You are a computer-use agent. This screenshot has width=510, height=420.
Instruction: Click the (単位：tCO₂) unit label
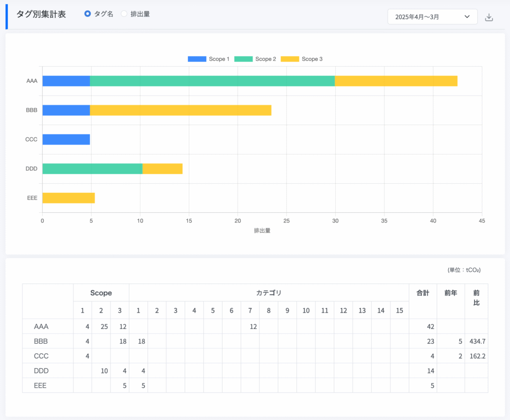pyautogui.click(x=464, y=270)
